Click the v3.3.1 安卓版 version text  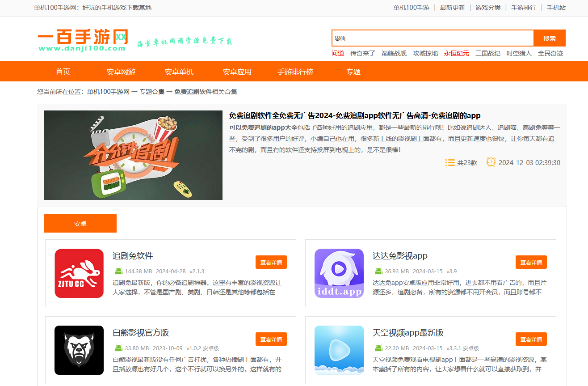pos(463,348)
